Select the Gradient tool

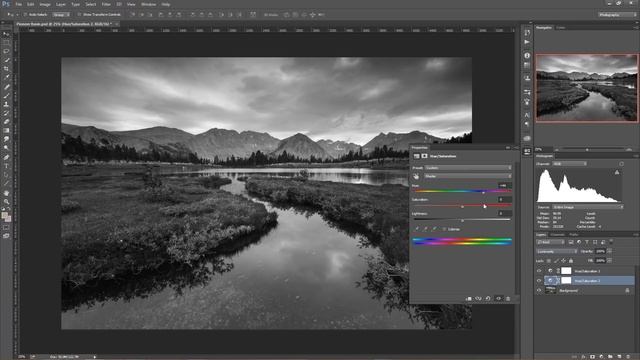click(6, 131)
